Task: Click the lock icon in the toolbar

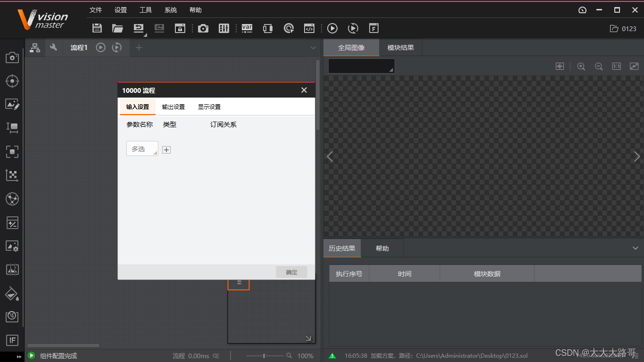Action: (x=180, y=28)
